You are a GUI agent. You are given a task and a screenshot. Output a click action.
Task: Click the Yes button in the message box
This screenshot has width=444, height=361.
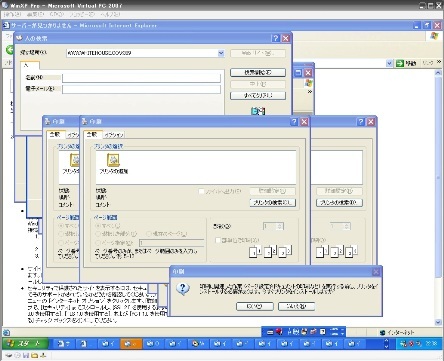[255, 306]
